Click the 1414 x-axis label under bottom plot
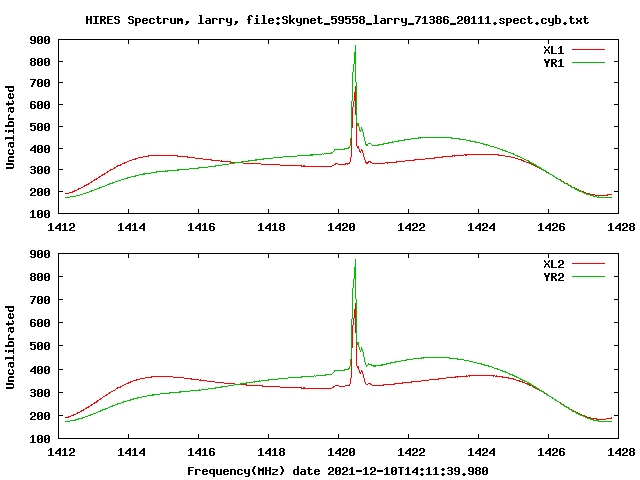 pyautogui.click(x=131, y=452)
